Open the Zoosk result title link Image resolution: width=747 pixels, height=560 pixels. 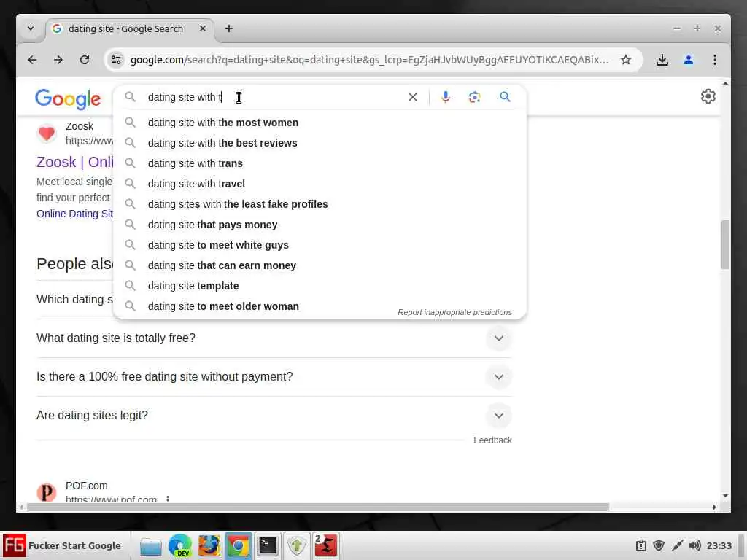[x=75, y=162]
